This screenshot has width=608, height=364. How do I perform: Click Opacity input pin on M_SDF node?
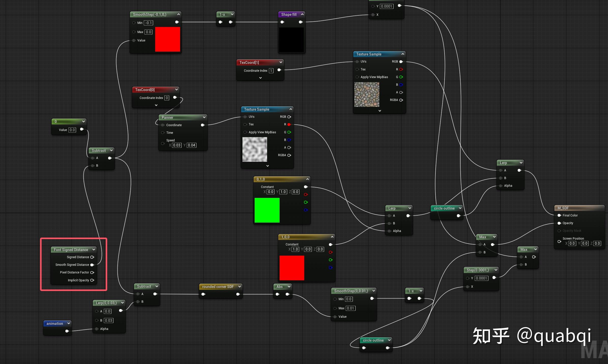[x=559, y=223]
